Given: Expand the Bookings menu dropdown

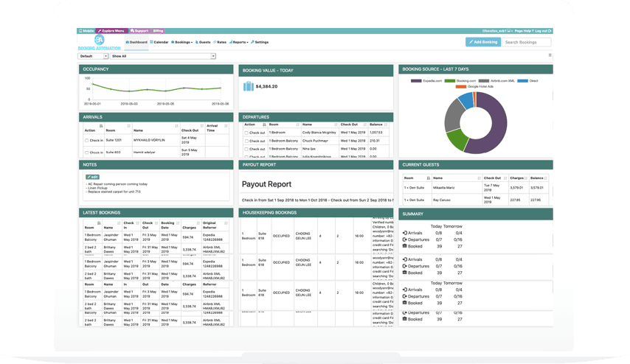Looking at the screenshot, I should [x=183, y=42].
